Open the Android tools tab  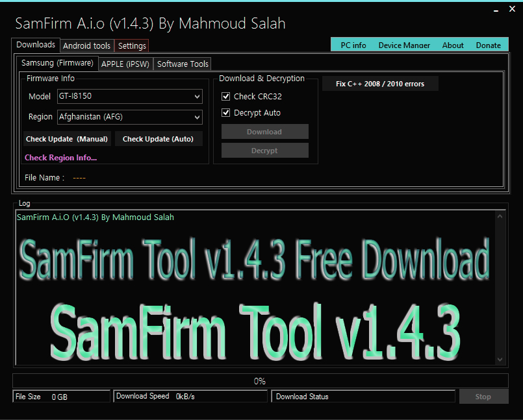point(86,45)
